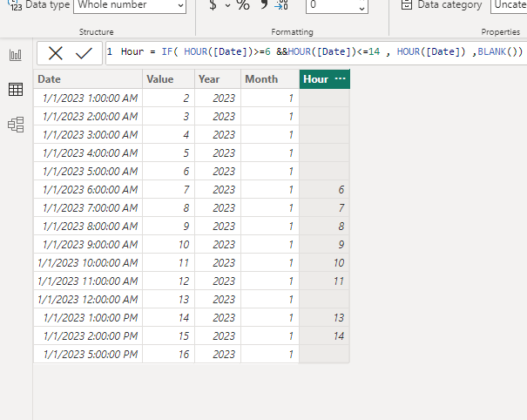This screenshot has width=527, height=420.
Task: Click the decimal places icon
Action: (x=281, y=4)
